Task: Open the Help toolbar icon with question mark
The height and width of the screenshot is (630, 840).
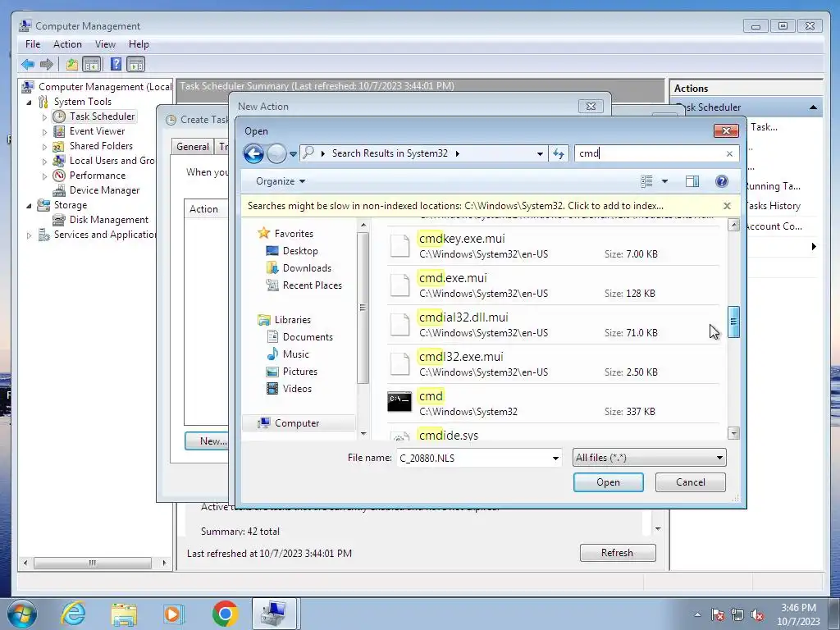Action: [x=116, y=65]
